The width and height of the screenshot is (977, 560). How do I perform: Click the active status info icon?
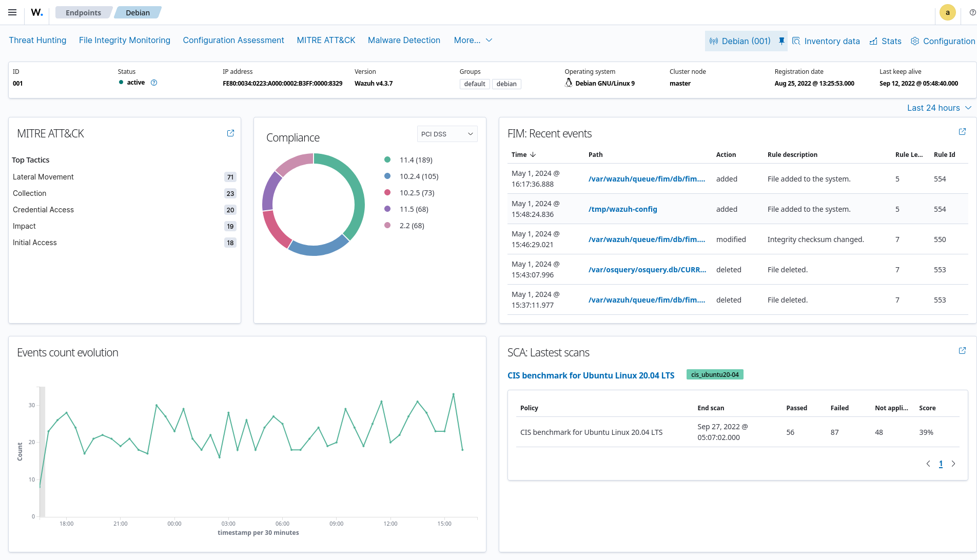(x=154, y=83)
